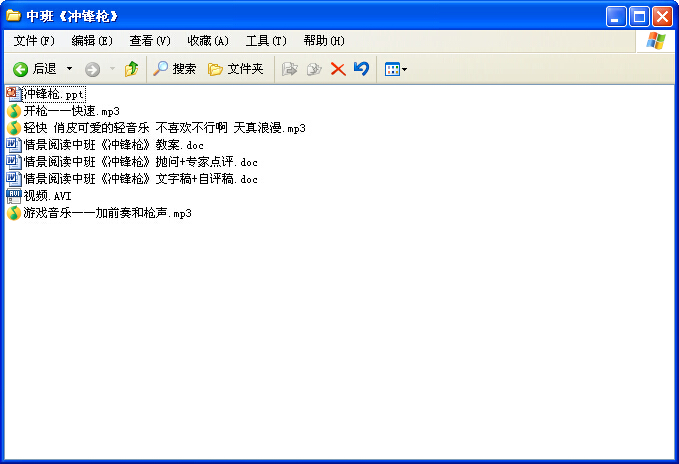The image size is (679, 464).
Task: Maximize the 中班《冲锋枪》 window
Action: point(639,16)
